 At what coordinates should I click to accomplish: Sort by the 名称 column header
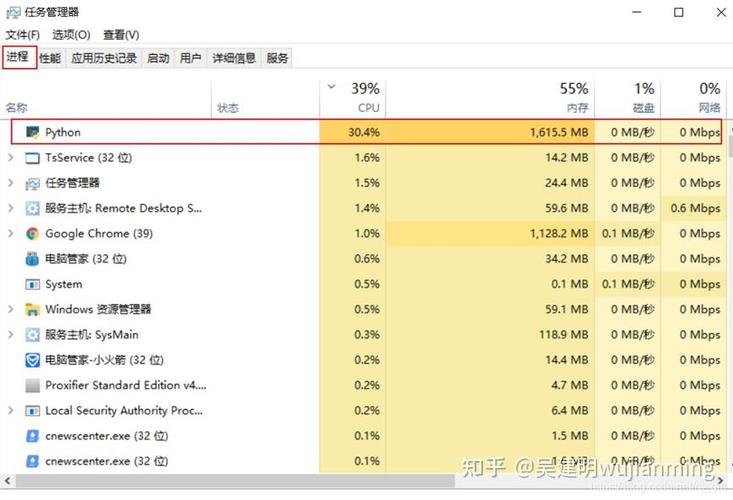pyautogui.click(x=107, y=99)
